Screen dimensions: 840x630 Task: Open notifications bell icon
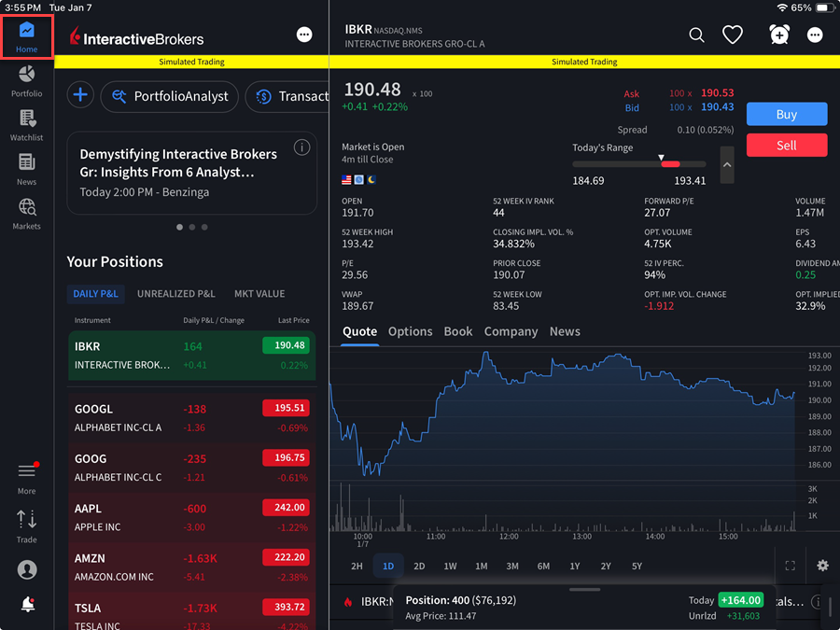pyautogui.click(x=27, y=605)
